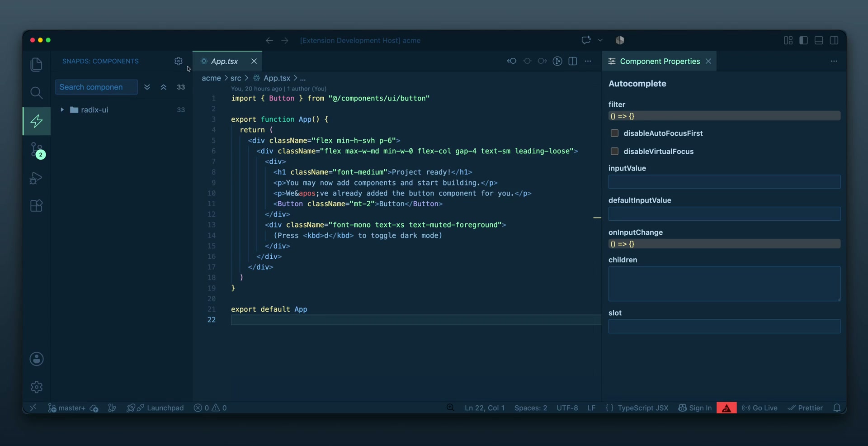Close the App.tsx tab
Image resolution: width=868 pixels, height=446 pixels.
coord(254,61)
